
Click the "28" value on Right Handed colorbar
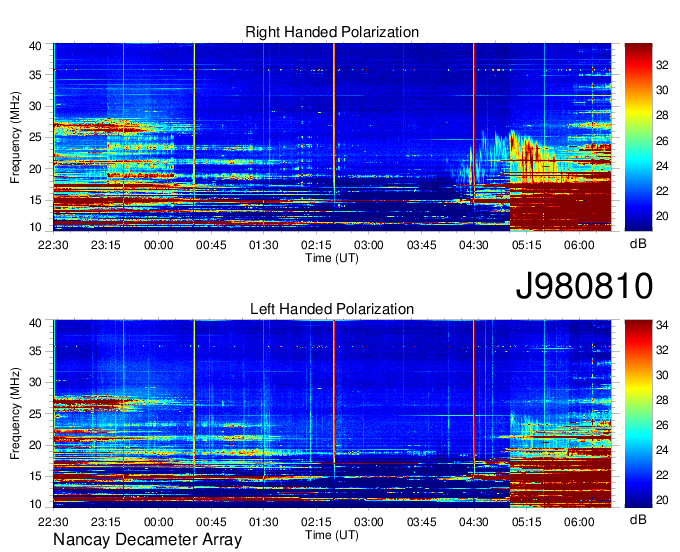(662, 115)
